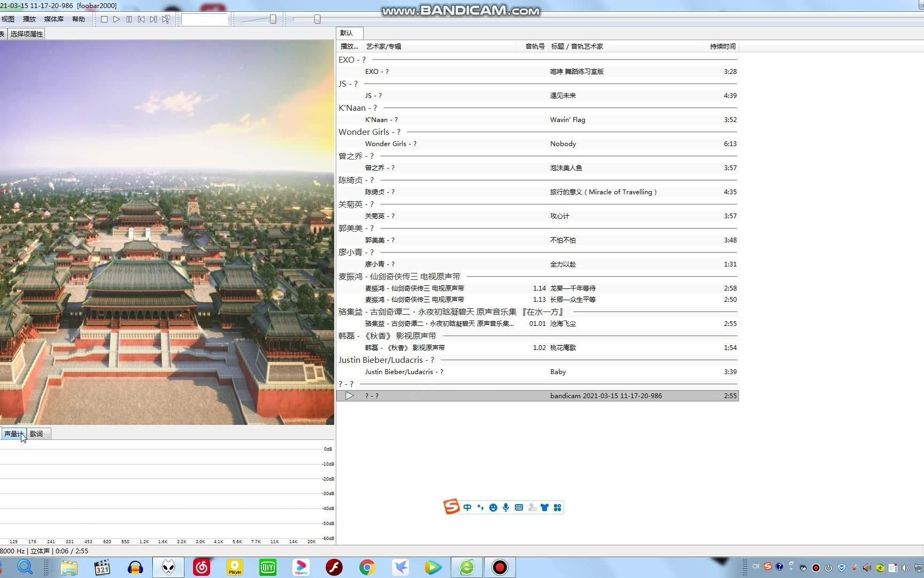Select the track 桃花庵歌
Image resolution: width=924 pixels, height=578 pixels.
(x=537, y=348)
